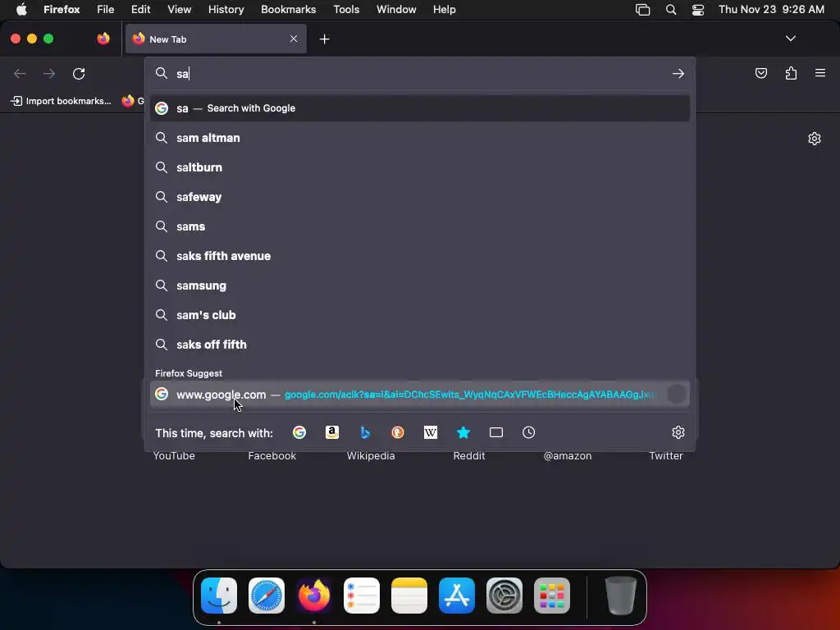Select Google in the search-with icons row

point(299,432)
